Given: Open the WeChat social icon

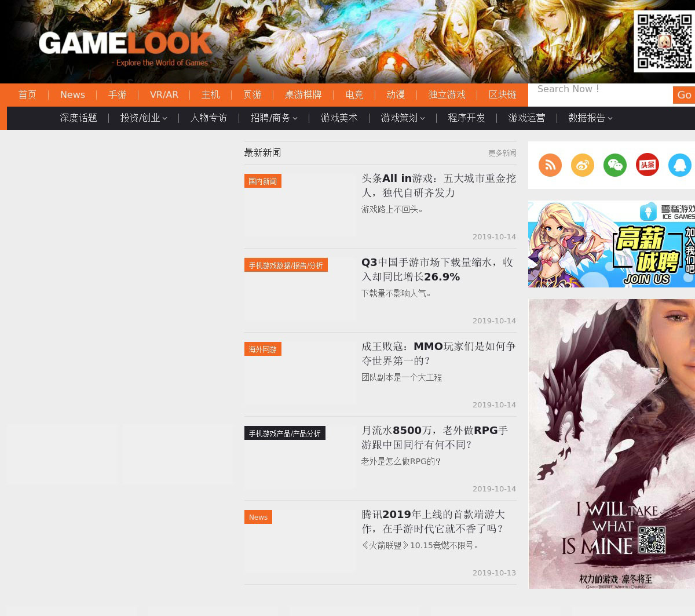Looking at the screenshot, I should (615, 165).
